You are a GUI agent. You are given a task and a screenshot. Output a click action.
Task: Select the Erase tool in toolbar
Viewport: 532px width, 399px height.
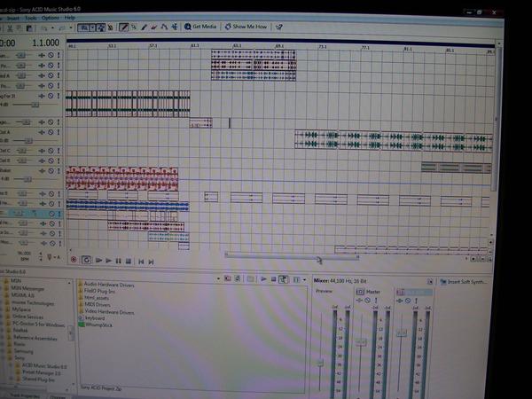point(154,27)
